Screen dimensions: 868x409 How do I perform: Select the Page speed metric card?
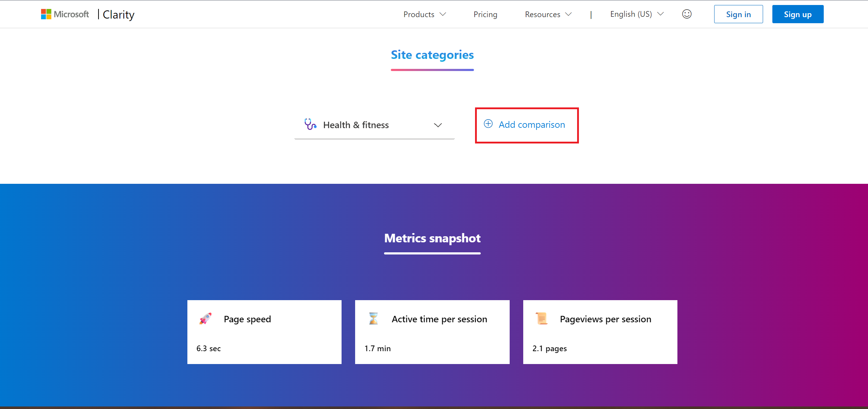tap(264, 332)
